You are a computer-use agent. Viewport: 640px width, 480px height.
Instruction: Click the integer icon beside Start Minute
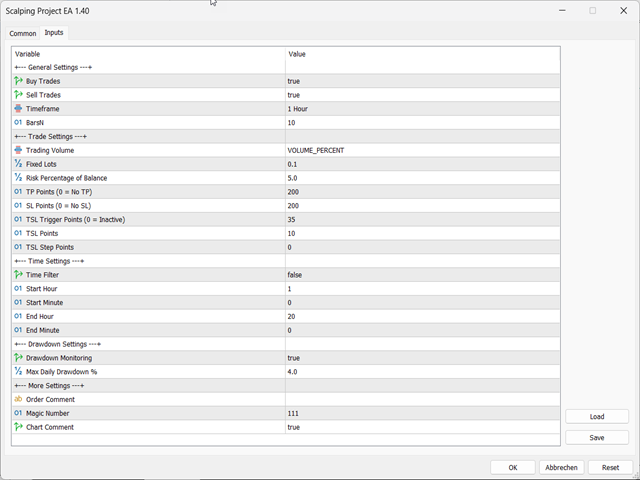tap(18, 302)
